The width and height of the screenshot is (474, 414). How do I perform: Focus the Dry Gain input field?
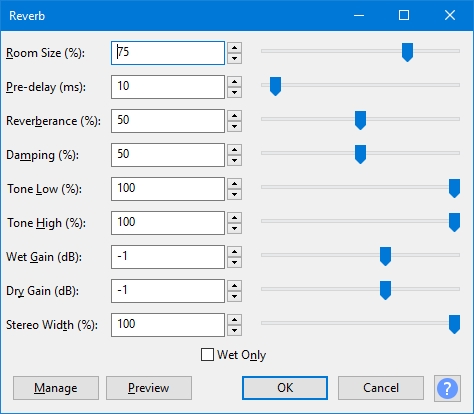coord(168,291)
